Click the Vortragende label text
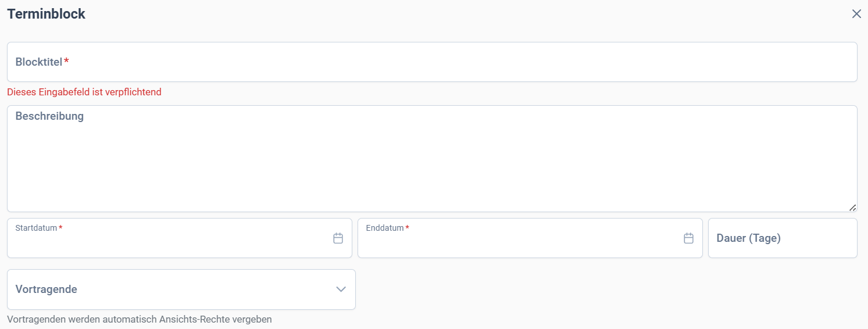The image size is (868, 329). click(x=47, y=289)
